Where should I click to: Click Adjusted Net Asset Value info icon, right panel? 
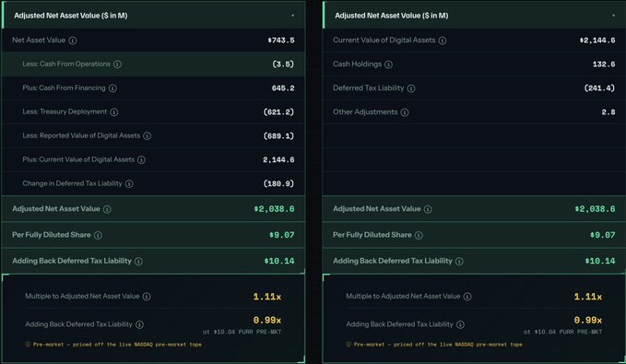[428, 209]
